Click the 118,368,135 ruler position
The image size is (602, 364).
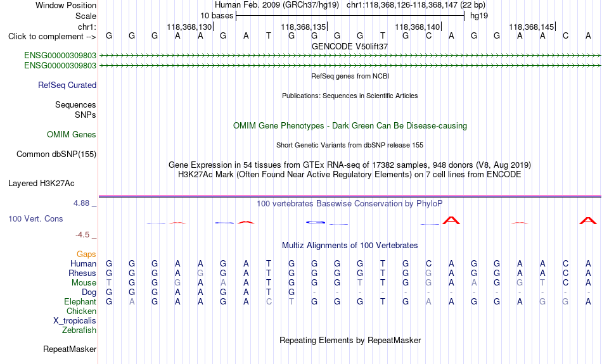tap(304, 27)
